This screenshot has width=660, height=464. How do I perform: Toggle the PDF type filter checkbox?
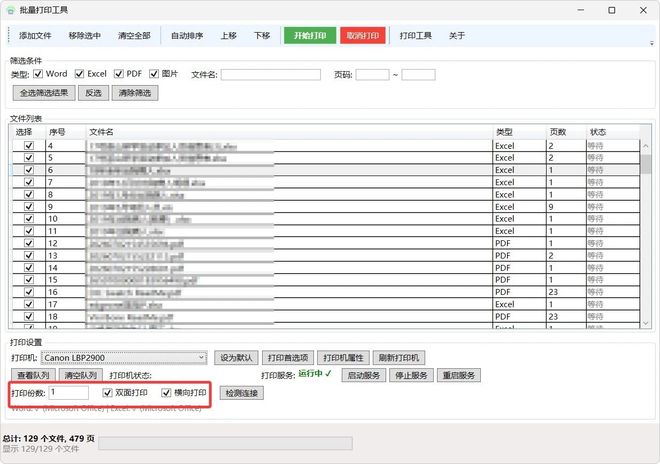pos(119,74)
